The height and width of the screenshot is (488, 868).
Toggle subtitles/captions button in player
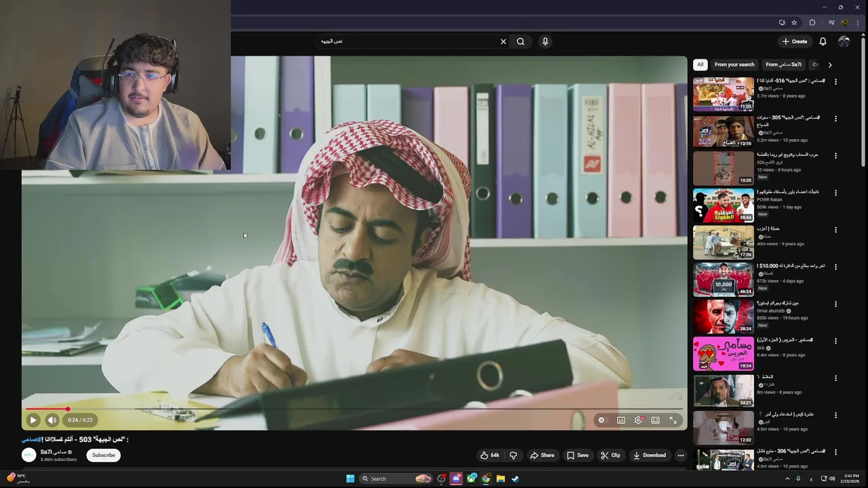(x=621, y=420)
